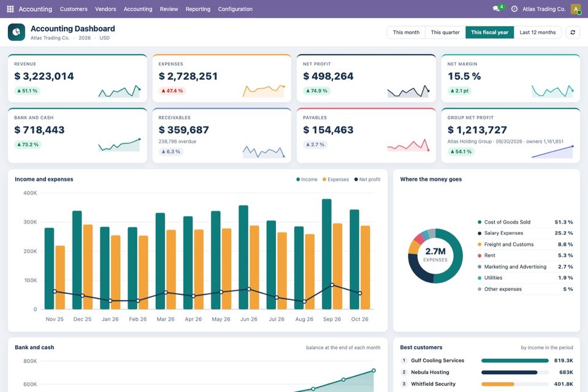Image resolution: width=588 pixels, height=392 pixels.
Task: Select the Last 12 months period
Action: (538, 33)
